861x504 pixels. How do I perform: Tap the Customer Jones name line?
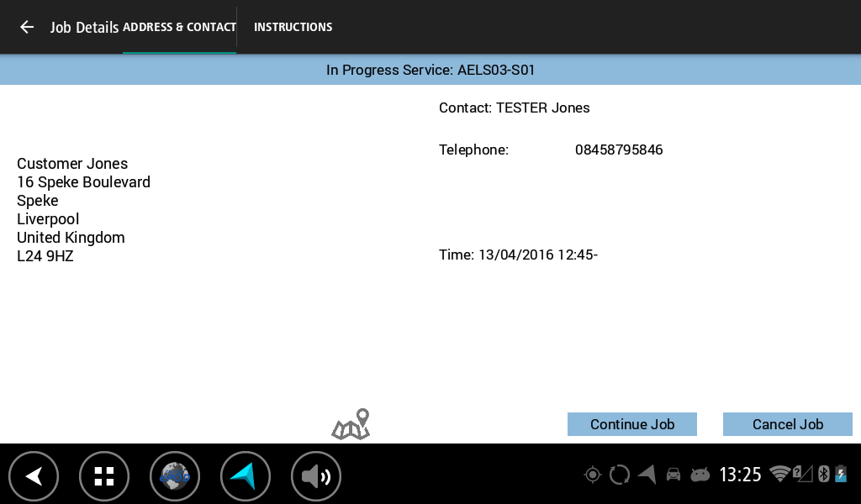72,164
